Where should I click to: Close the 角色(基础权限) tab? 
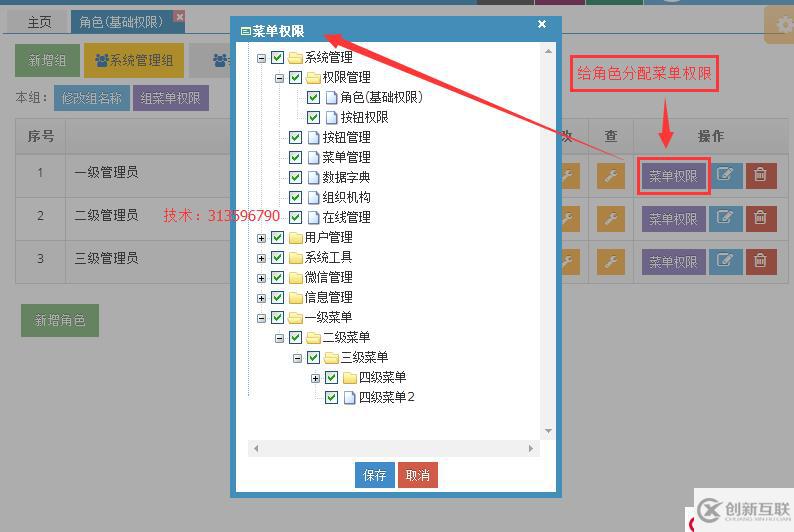click(179, 17)
